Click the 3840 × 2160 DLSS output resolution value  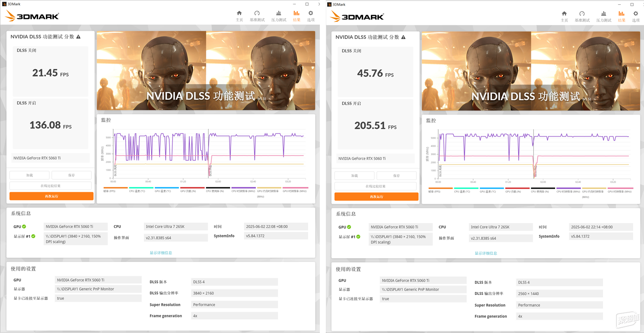click(x=234, y=293)
